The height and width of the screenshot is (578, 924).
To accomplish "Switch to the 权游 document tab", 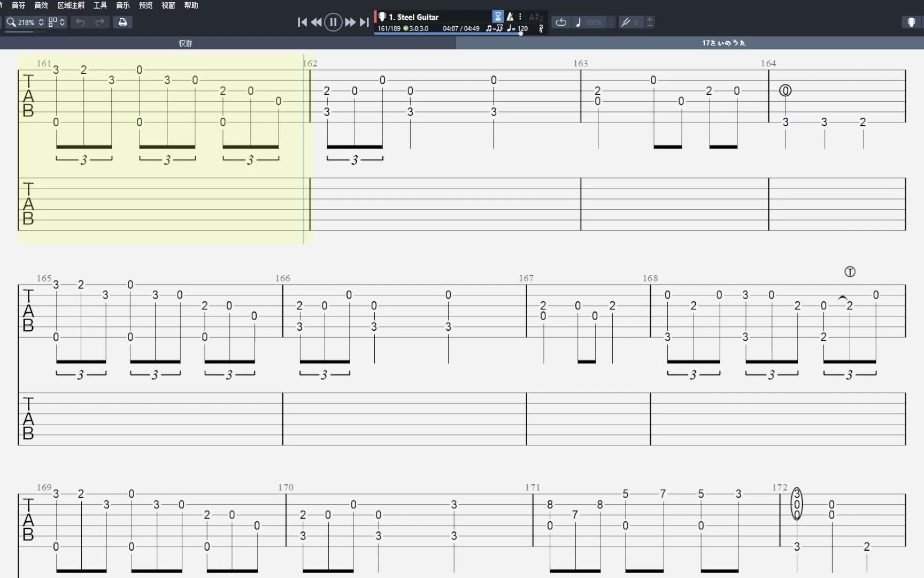I will tap(186, 43).
